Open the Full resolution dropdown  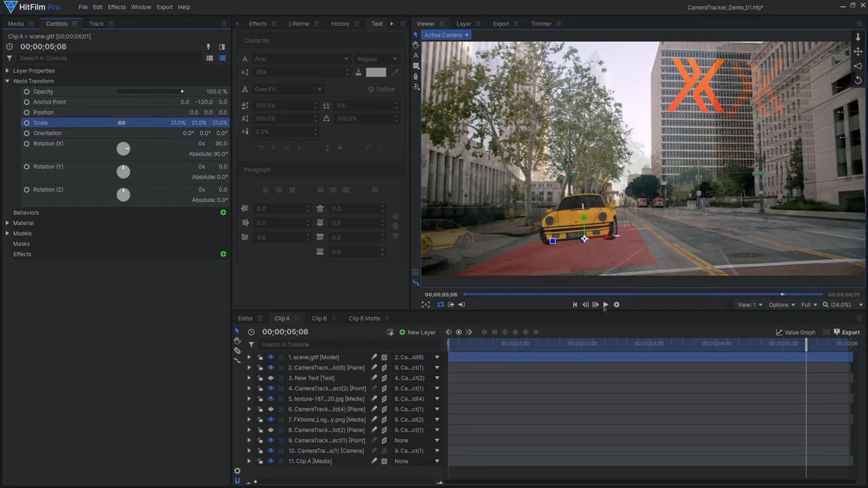click(809, 305)
